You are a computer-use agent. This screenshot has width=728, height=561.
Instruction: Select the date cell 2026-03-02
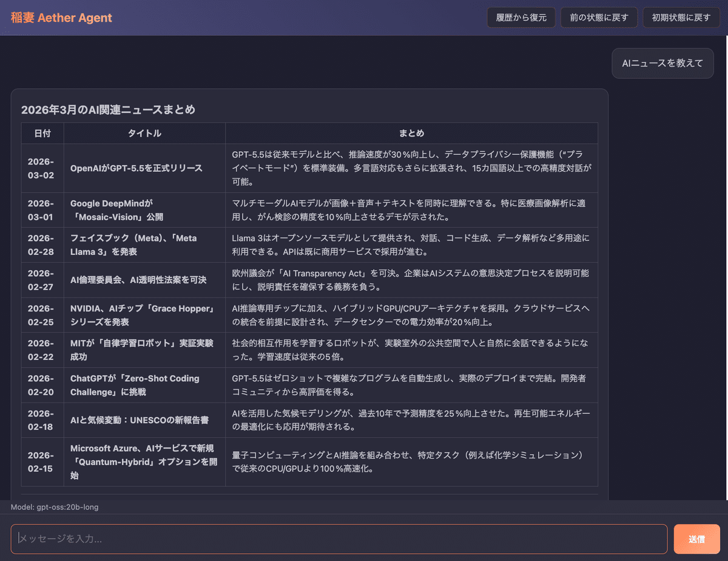click(42, 168)
